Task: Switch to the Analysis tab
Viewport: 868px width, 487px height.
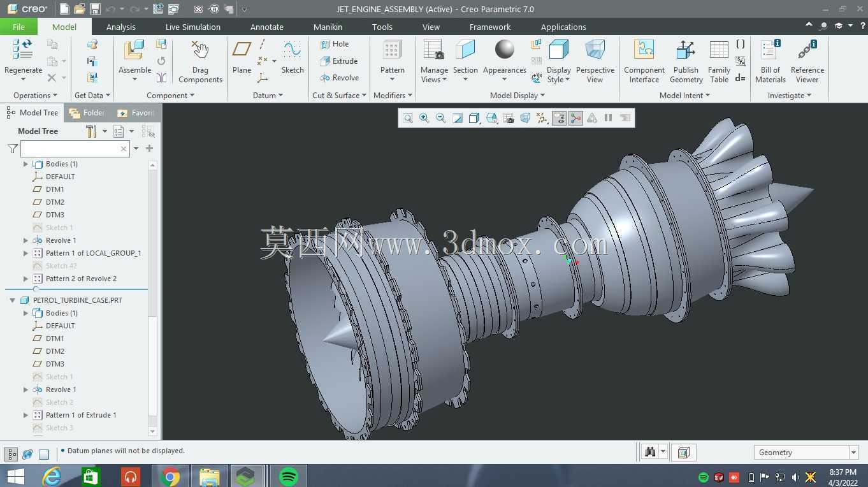Action: (121, 27)
